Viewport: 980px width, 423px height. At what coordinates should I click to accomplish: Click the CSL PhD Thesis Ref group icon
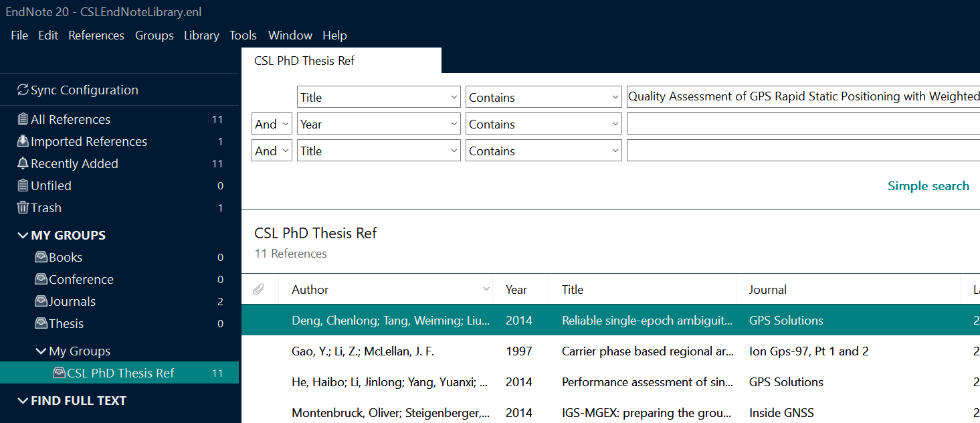59,373
